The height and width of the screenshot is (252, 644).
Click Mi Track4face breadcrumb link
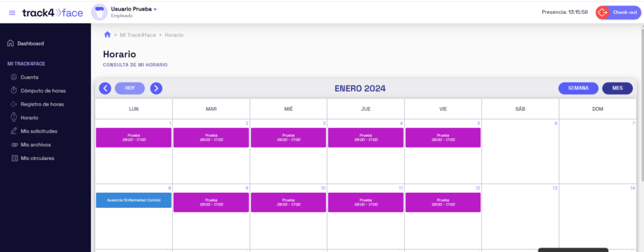tap(137, 35)
